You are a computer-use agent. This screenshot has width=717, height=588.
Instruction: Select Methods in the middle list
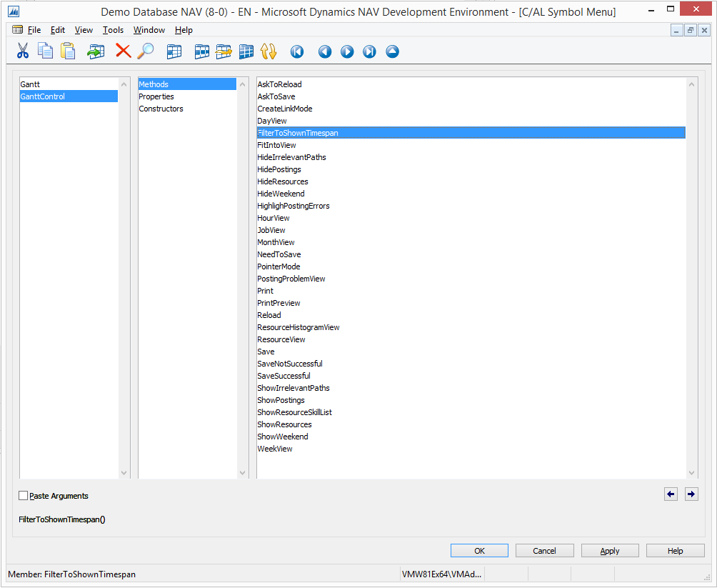point(187,84)
